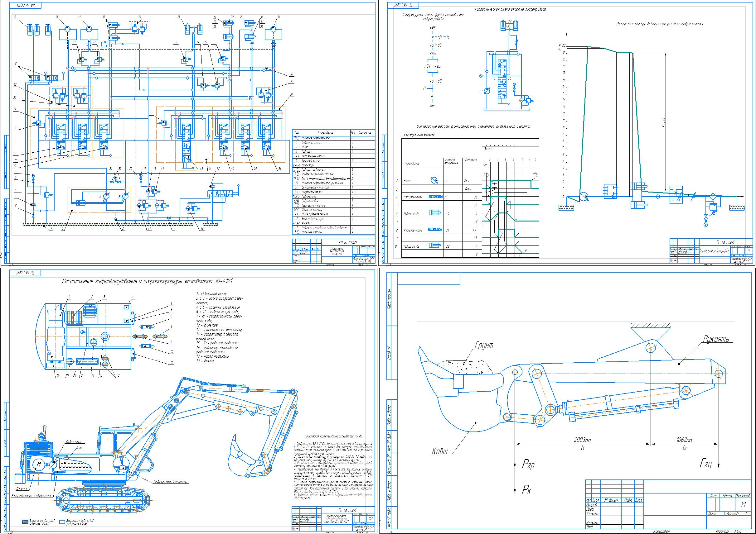Click the 1062мм dimension text
Image resolution: width=756 pixels, height=534 pixels.
tap(685, 440)
